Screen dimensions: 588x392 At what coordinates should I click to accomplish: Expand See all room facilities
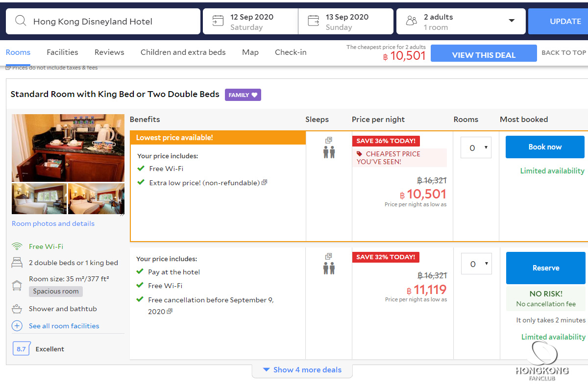coord(64,326)
